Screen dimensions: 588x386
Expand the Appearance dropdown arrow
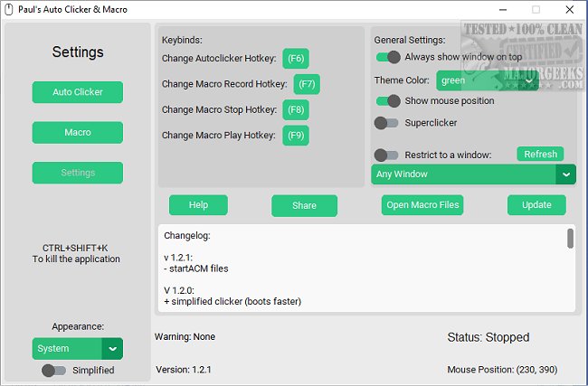pos(112,349)
